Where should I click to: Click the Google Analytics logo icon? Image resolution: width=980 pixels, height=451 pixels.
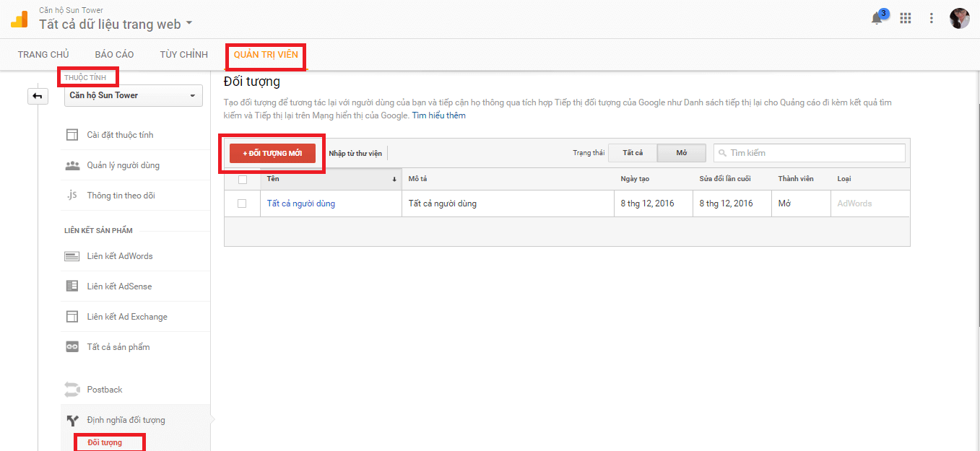coord(19,19)
